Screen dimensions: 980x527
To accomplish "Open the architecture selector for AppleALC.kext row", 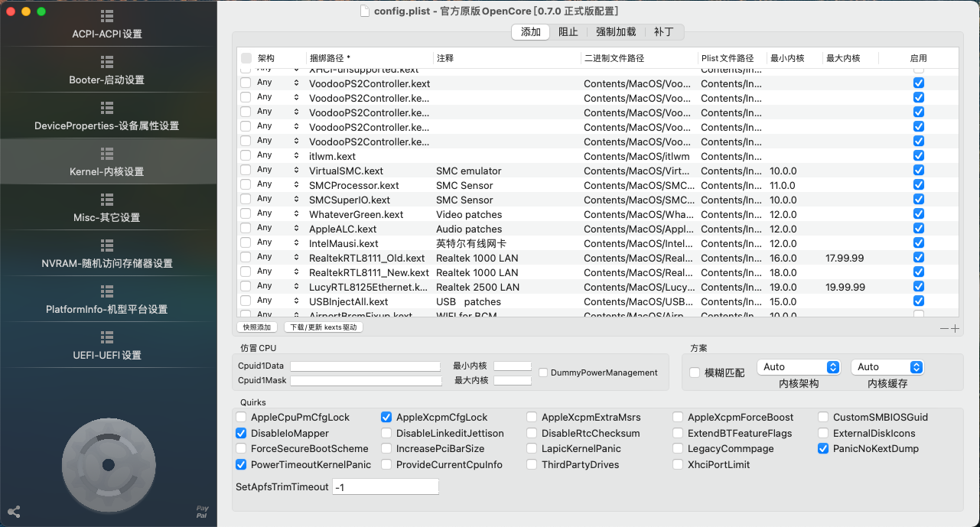I will [279, 229].
